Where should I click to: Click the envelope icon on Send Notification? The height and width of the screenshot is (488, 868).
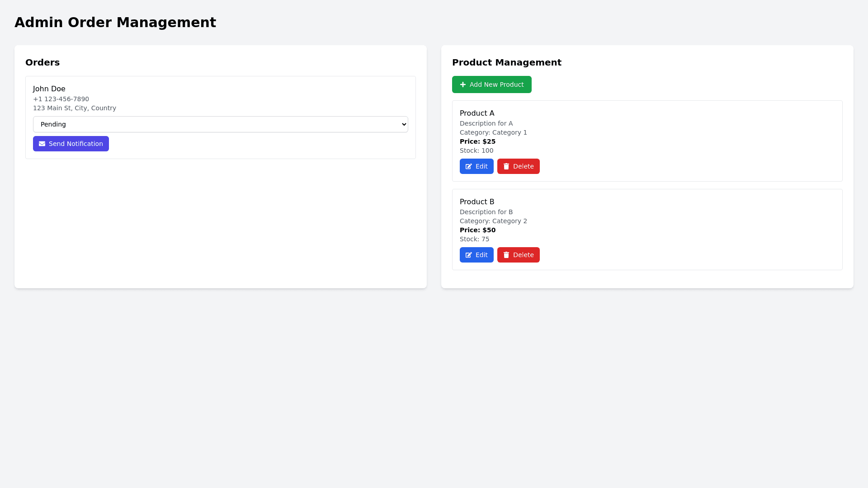pyautogui.click(x=42, y=144)
